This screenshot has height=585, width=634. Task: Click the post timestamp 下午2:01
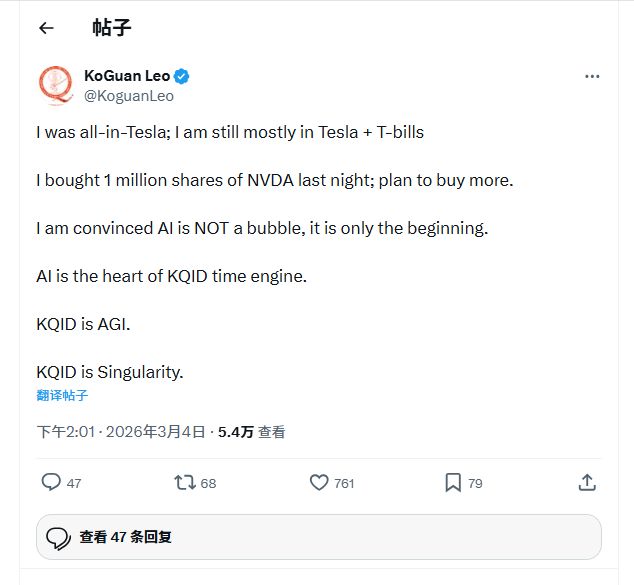coord(65,432)
